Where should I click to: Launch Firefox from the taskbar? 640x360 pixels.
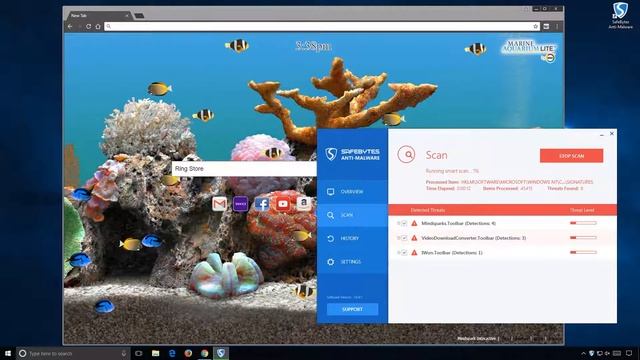pyautogui.click(x=188, y=353)
